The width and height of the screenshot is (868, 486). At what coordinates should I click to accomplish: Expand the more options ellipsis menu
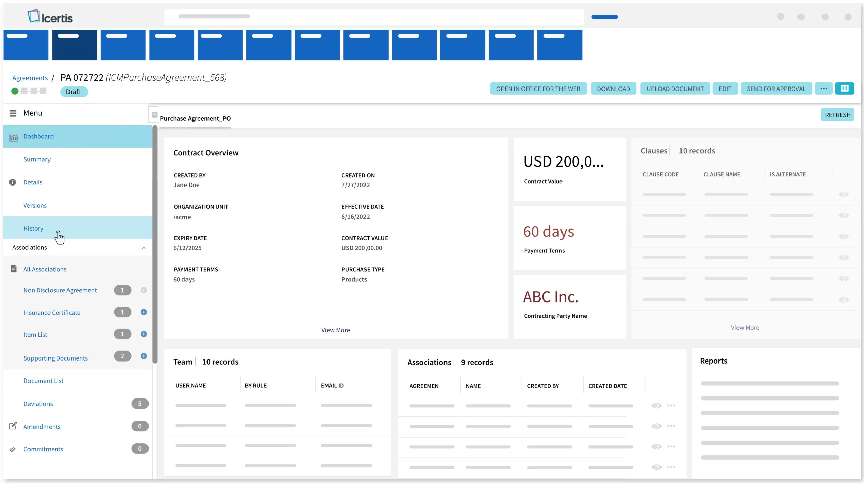click(x=823, y=89)
